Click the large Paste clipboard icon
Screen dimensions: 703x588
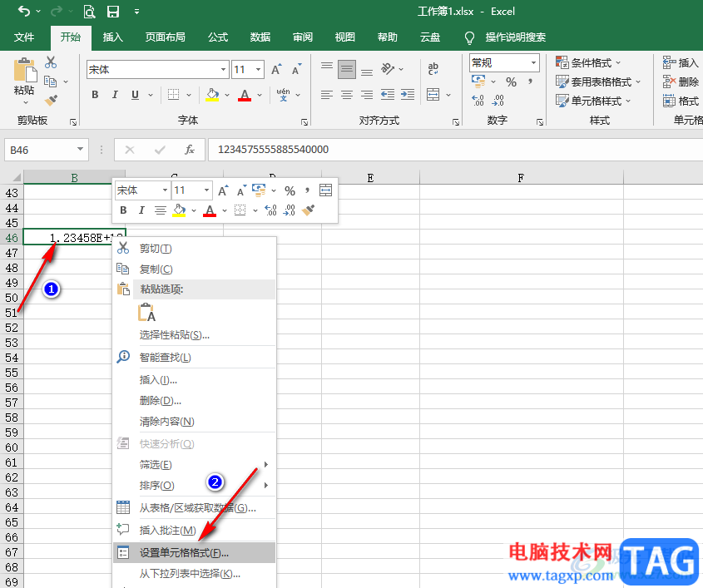point(25,71)
